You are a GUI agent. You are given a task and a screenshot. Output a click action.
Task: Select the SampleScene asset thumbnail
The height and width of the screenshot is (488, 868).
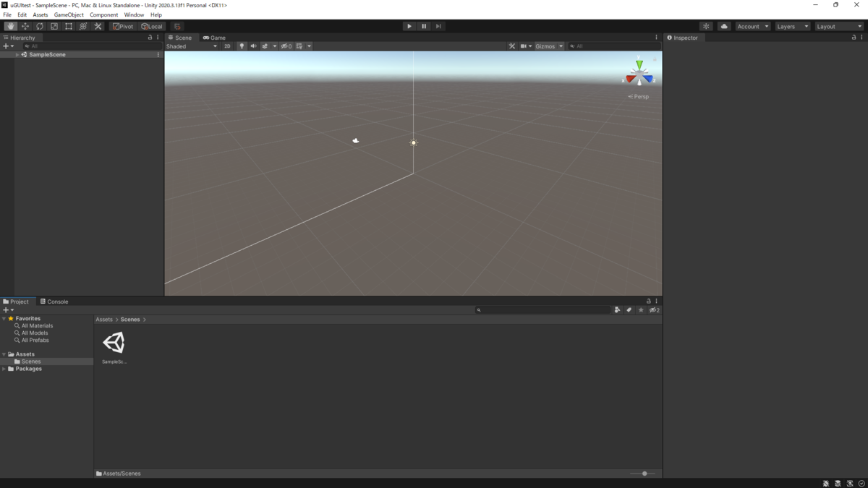pyautogui.click(x=114, y=341)
